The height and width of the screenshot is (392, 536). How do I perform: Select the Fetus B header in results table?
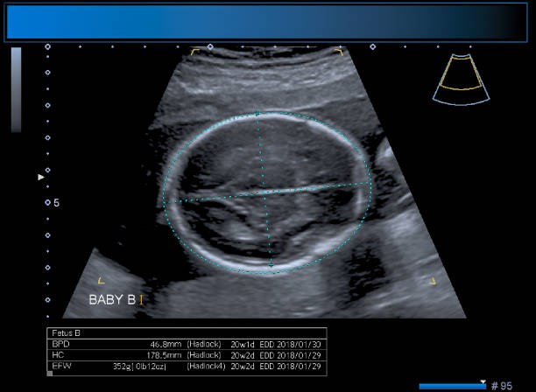pos(67,333)
